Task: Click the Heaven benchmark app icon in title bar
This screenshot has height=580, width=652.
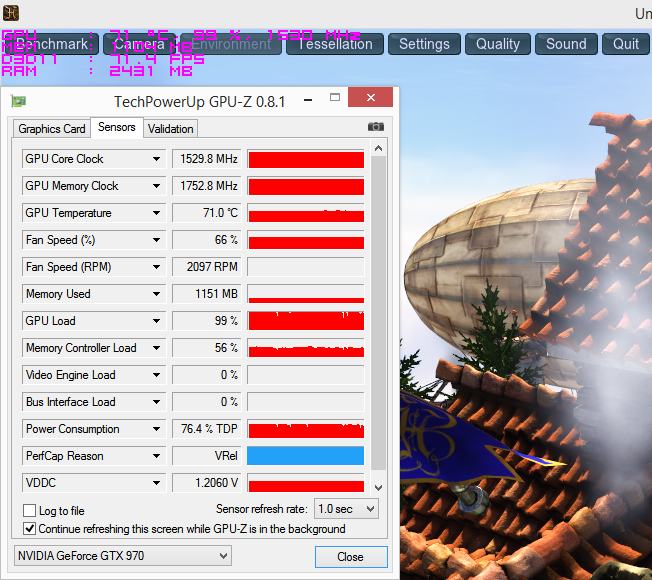Action: [11, 13]
